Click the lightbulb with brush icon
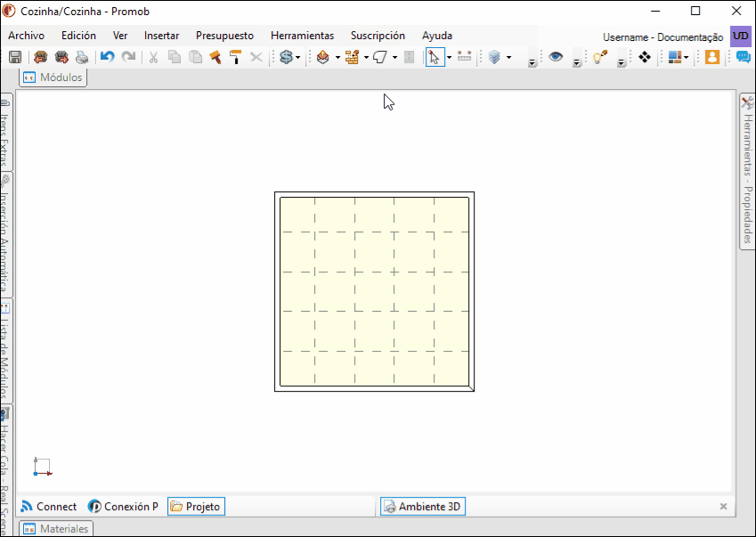This screenshot has width=756, height=537. (x=600, y=57)
